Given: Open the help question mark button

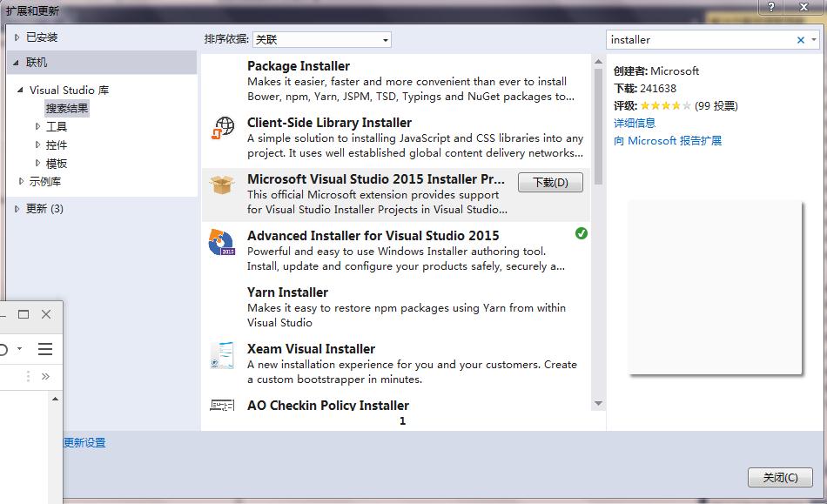Looking at the screenshot, I should click(x=771, y=7).
